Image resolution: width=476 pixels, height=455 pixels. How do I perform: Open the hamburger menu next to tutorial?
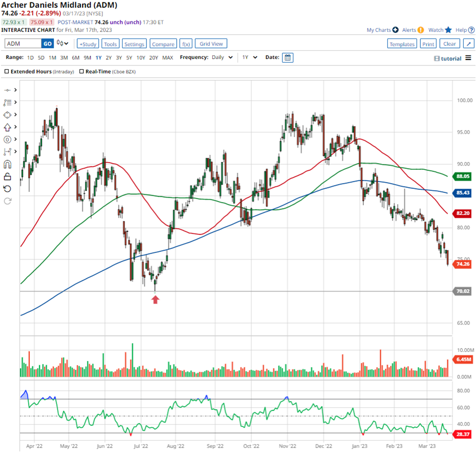tap(468, 58)
